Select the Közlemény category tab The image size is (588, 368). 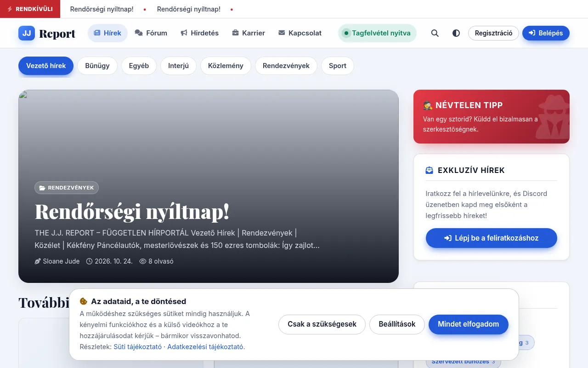pyautogui.click(x=226, y=66)
